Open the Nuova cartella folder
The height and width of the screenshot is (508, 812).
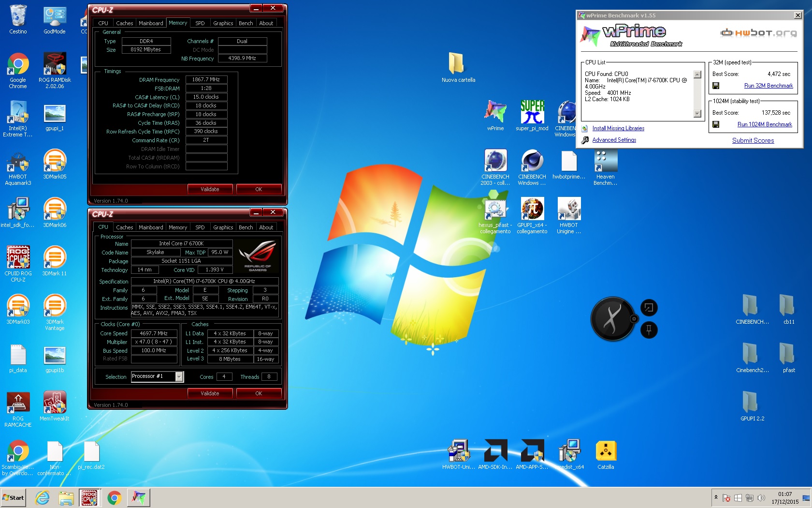[x=458, y=68]
